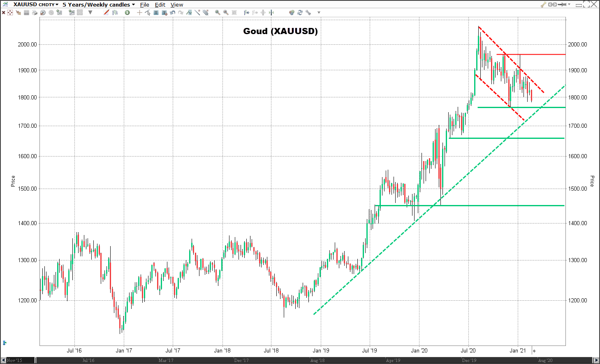Click the color spheres icon in toolbar
The height and width of the screenshot is (364, 600).
pos(292,13)
